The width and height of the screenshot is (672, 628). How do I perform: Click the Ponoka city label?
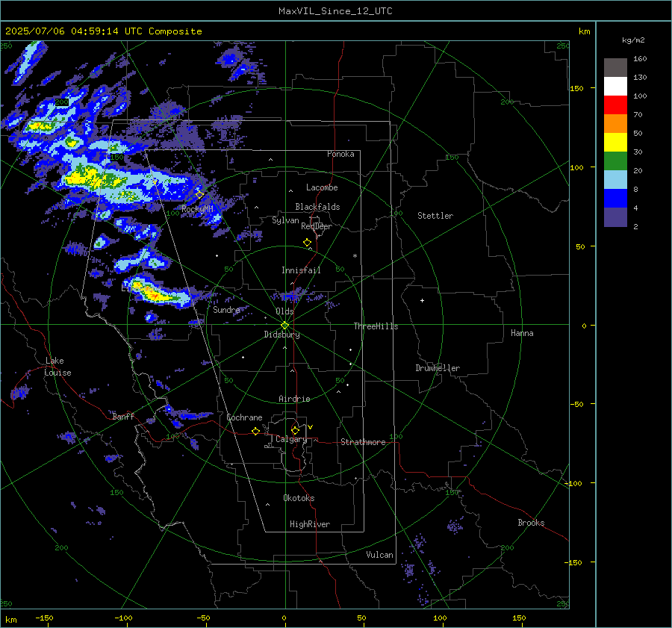click(340, 154)
